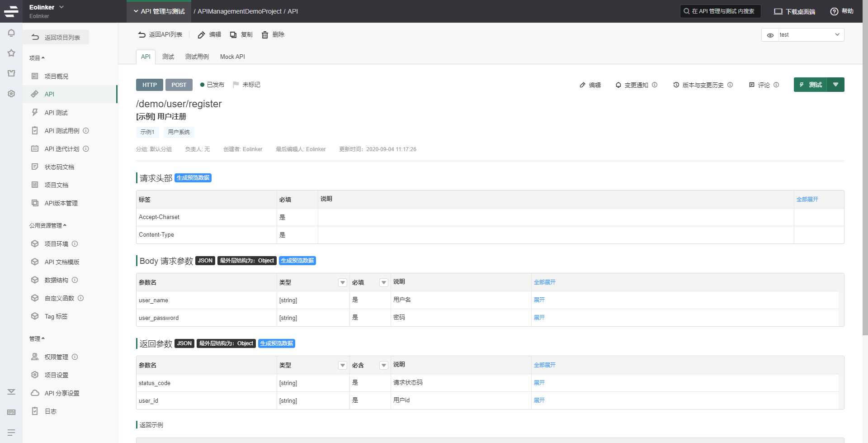Click info icon next to 版本与变更历史
This screenshot has height=443, width=868.
(730, 85)
